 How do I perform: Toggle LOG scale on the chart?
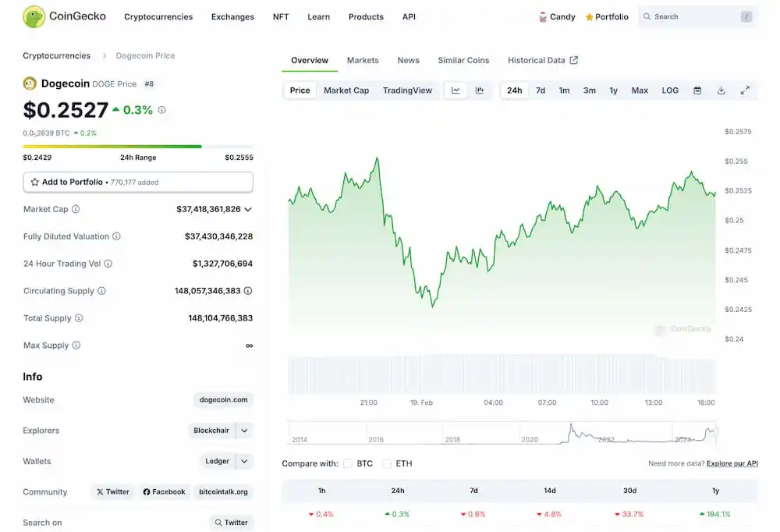point(669,90)
